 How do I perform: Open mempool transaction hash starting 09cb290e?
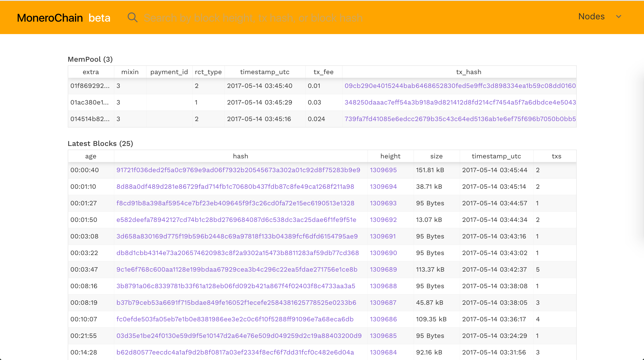coord(460,86)
